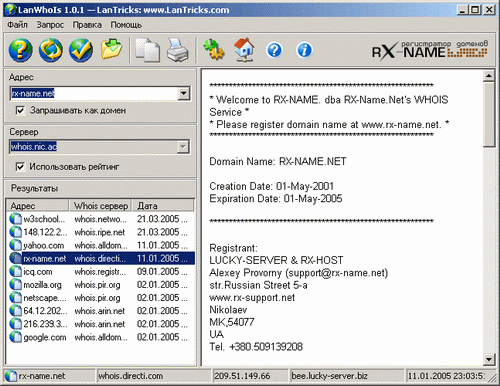Click the globe icon beside yahoo.com row

point(15,245)
